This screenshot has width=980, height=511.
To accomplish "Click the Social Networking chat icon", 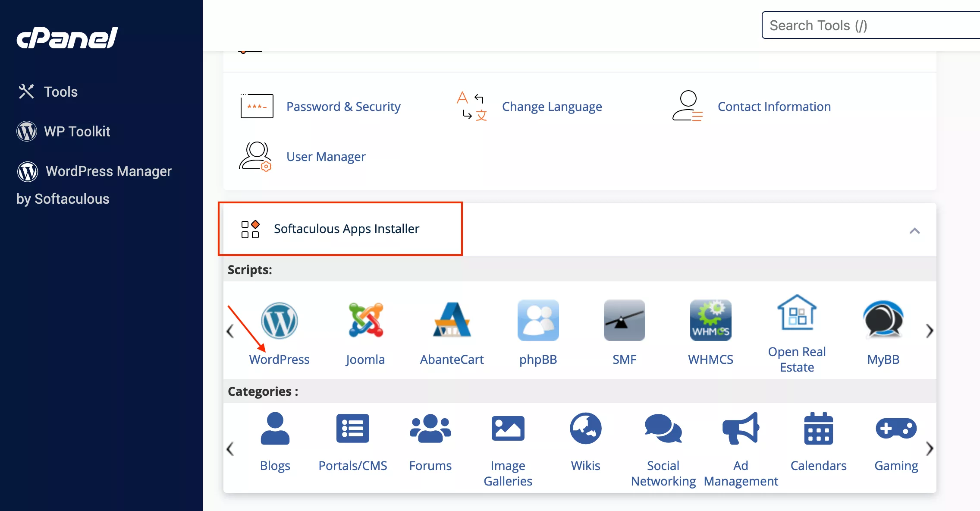I will pos(663,428).
